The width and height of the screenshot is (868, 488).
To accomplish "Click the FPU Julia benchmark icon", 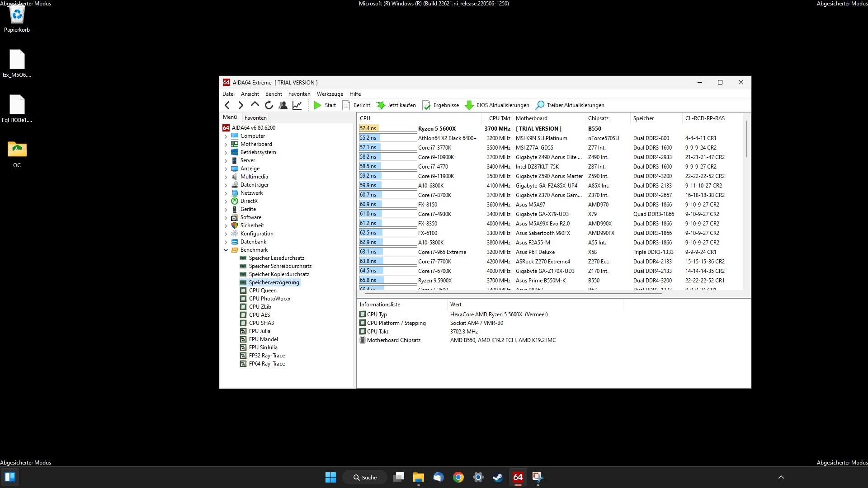I will (x=244, y=331).
